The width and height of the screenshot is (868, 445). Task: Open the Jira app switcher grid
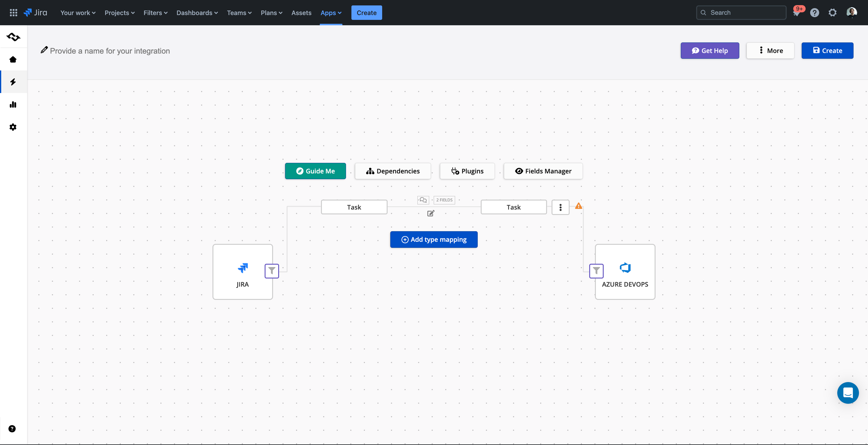pos(14,13)
